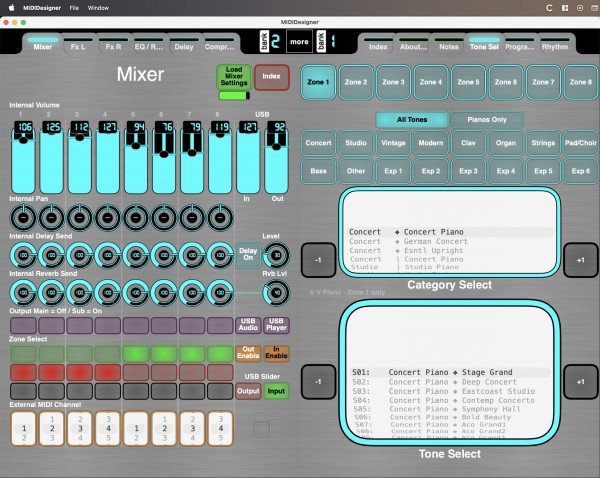Switch to the Delay tab
600x478 pixels.
(x=184, y=44)
